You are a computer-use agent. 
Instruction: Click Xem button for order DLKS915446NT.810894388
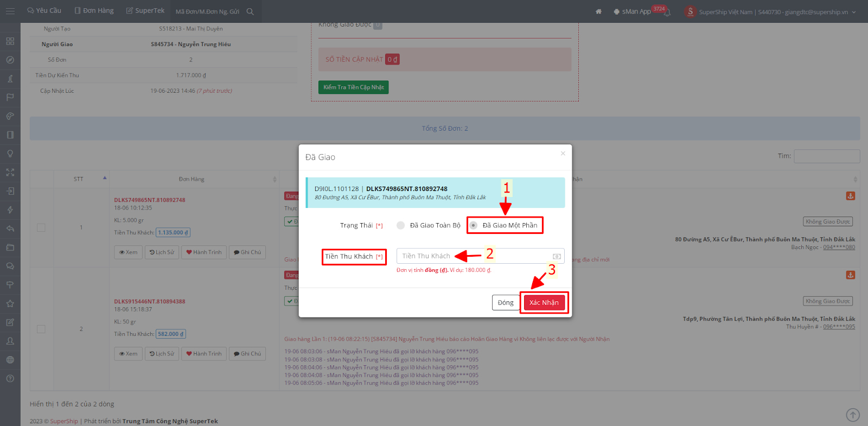point(128,354)
